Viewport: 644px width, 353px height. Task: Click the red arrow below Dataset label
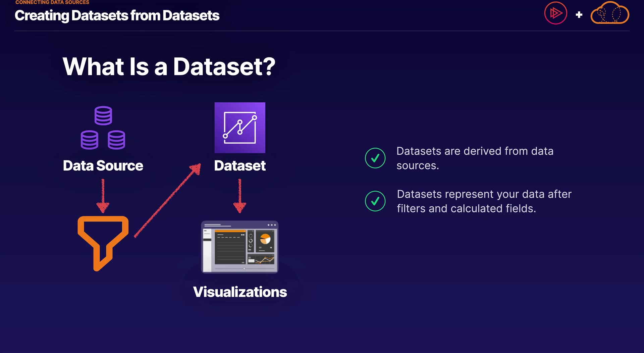click(x=239, y=196)
